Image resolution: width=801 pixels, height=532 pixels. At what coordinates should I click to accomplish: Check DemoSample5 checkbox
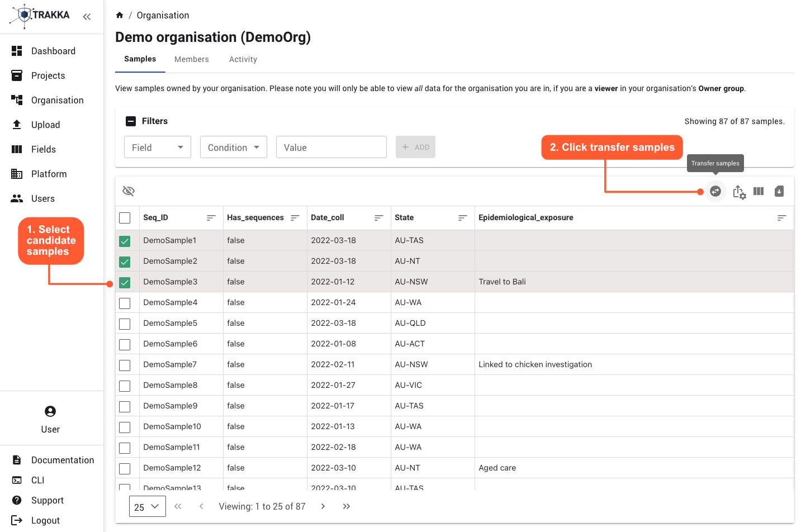click(125, 324)
